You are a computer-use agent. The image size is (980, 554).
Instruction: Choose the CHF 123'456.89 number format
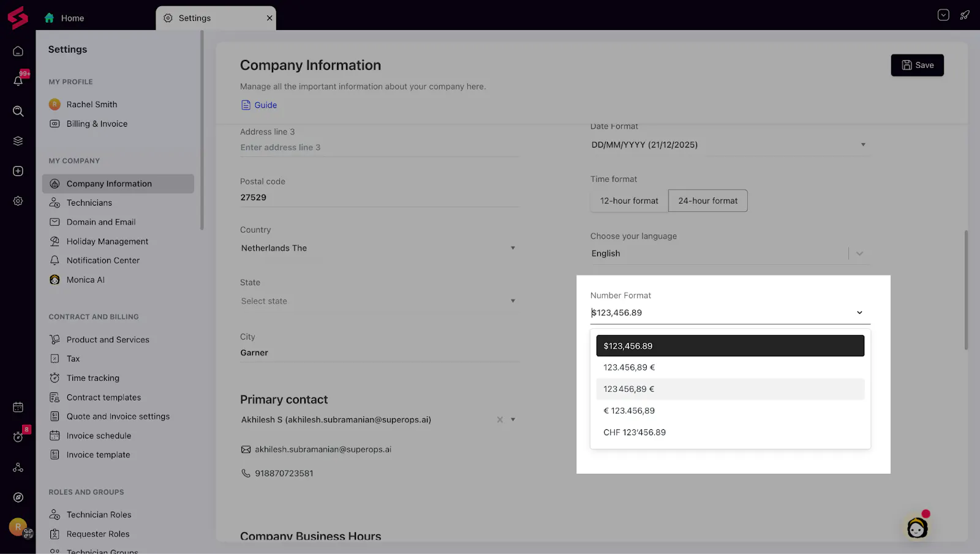point(635,432)
